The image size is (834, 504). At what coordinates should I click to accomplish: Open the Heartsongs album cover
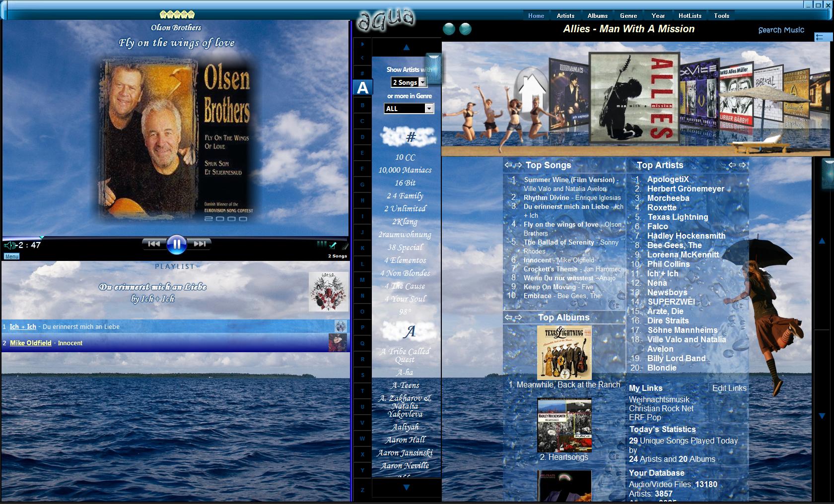click(564, 425)
